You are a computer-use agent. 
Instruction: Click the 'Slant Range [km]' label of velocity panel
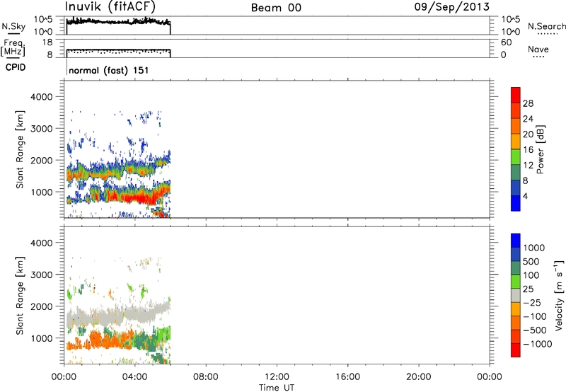click(x=20, y=296)
